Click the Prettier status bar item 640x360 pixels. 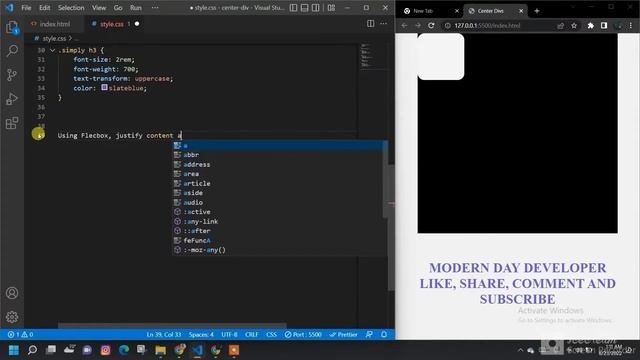343,334
